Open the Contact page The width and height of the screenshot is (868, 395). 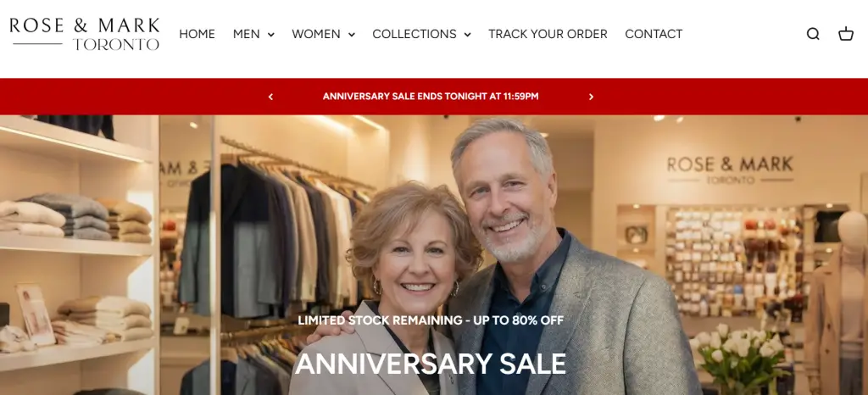[654, 34]
